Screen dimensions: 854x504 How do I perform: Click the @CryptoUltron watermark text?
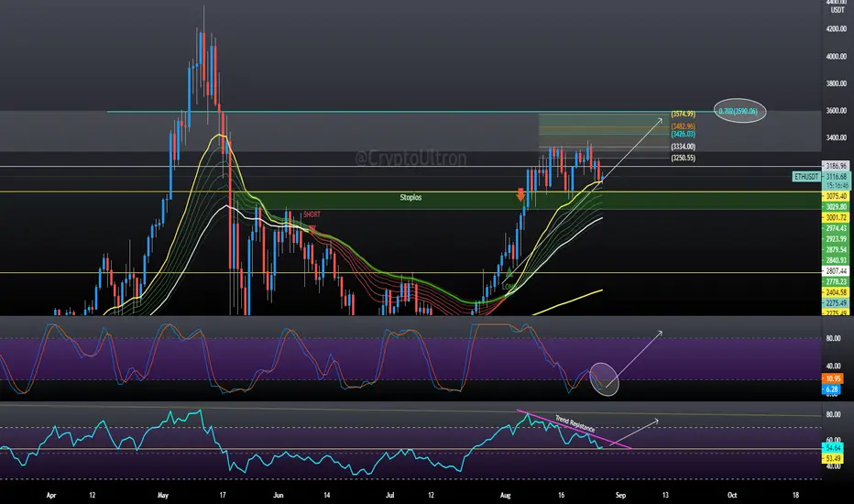coord(411,159)
